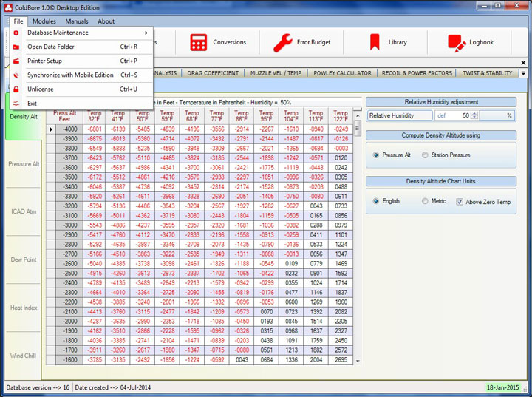Click the Temp 122°F column header
Viewport: 532px width, 397px height.
[341, 116]
